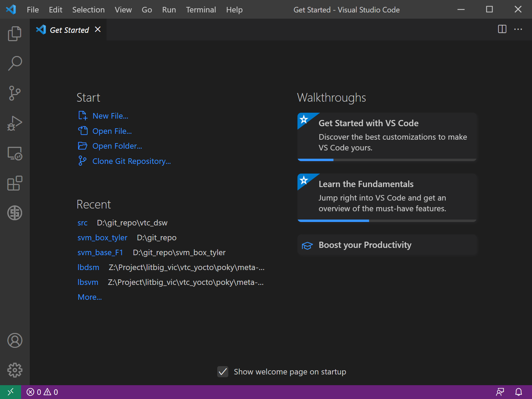Open the Extensions view

(15, 183)
